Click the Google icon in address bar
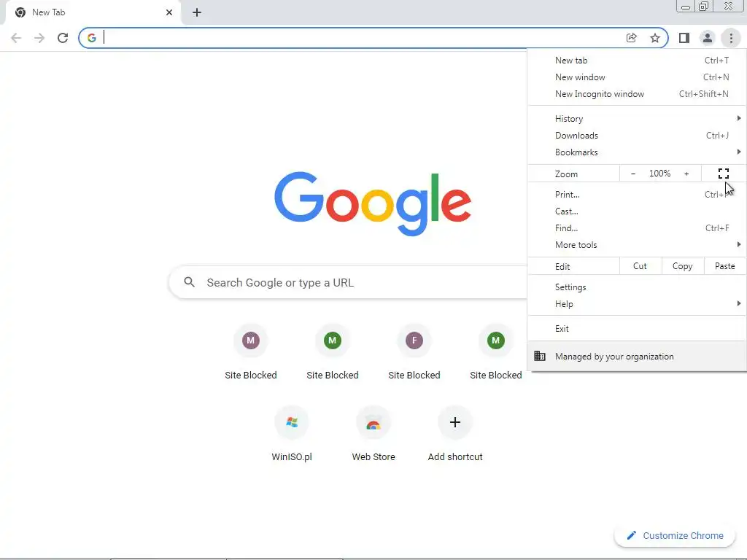 [91, 38]
